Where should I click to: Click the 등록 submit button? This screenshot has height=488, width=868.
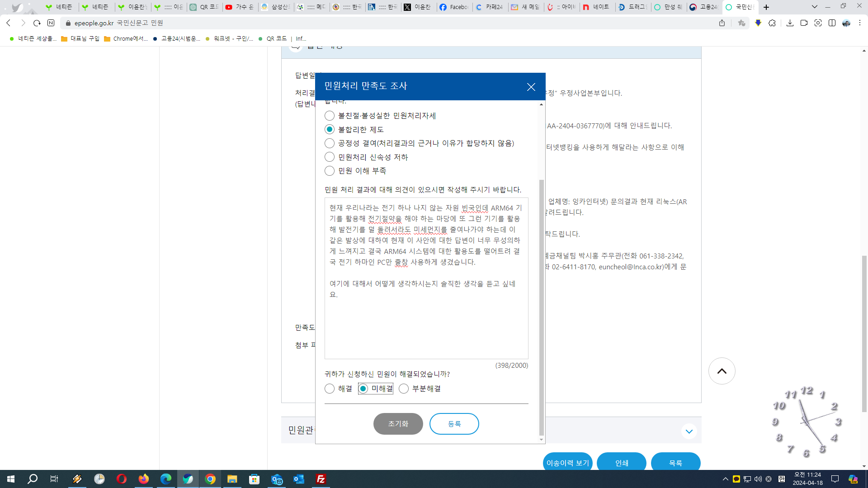[x=454, y=424]
